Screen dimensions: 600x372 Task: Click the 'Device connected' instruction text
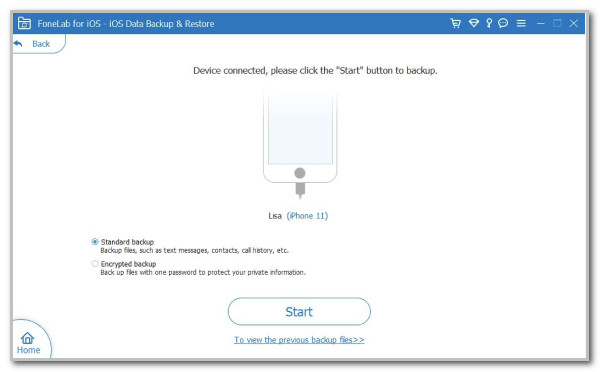(315, 71)
